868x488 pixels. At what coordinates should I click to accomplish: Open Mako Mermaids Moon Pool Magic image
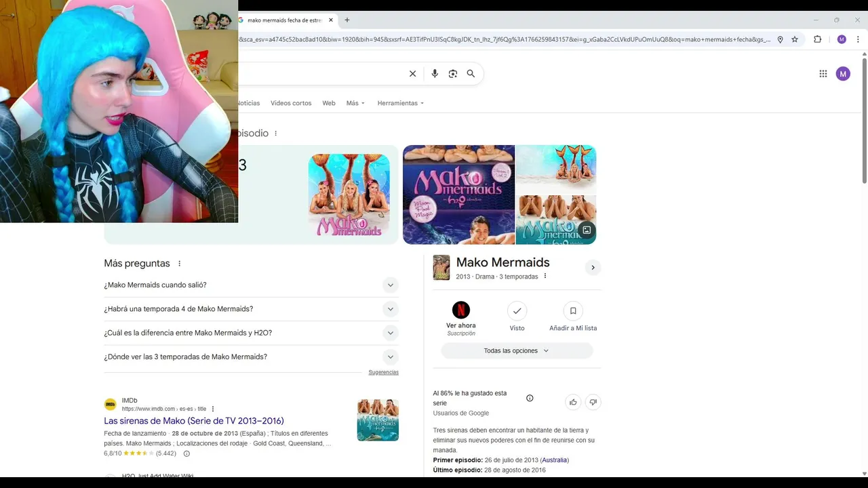458,195
